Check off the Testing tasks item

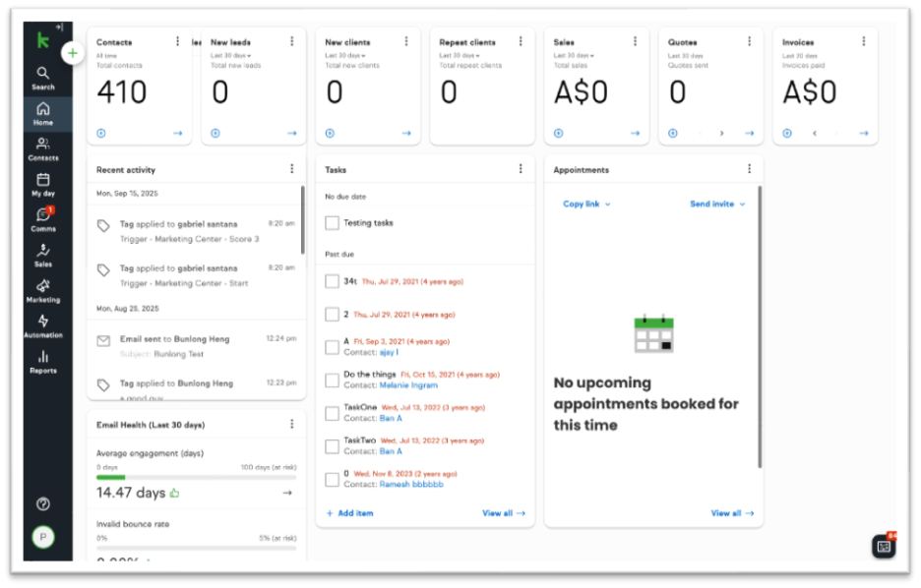pos(331,222)
